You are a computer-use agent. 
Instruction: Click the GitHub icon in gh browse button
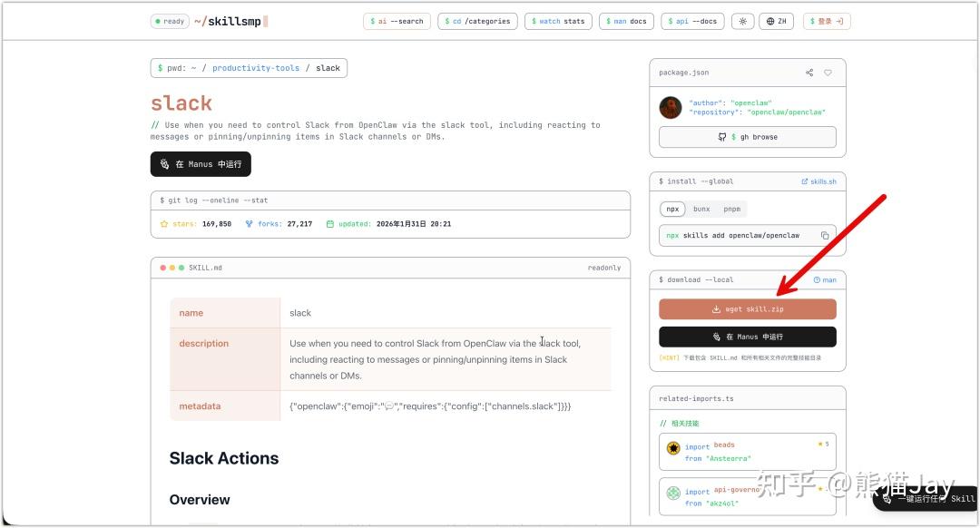(722, 137)
